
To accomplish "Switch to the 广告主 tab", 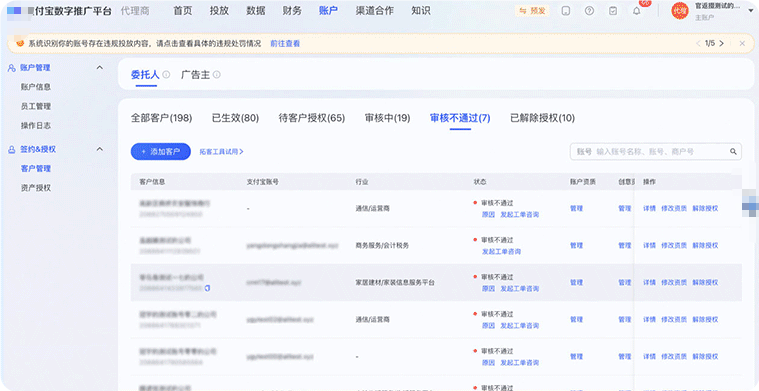I will pyautogui.click(x=196, y=75).
